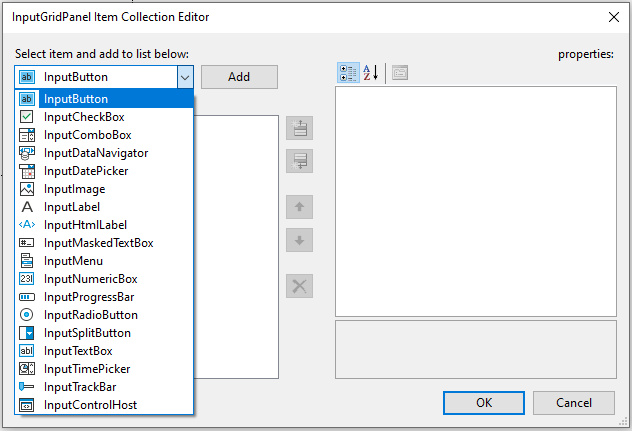
Task: Pick InputComboBox from the list
Action: 87,135
